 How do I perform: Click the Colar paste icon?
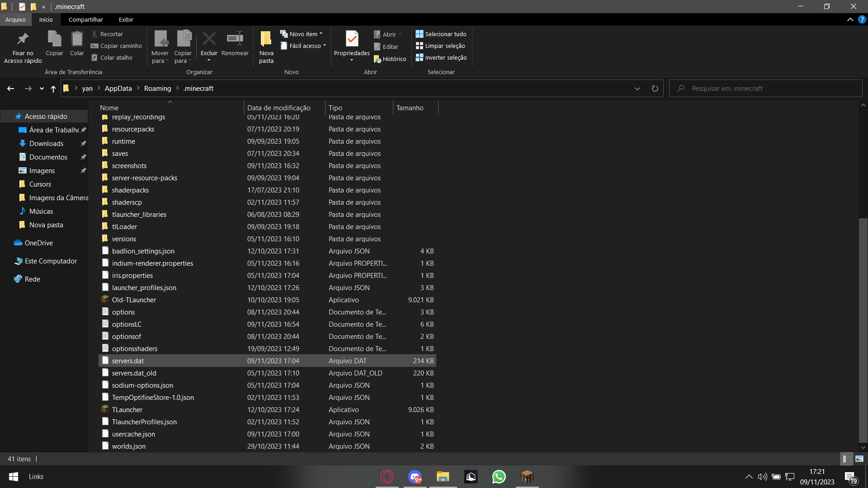pos(77,44)
